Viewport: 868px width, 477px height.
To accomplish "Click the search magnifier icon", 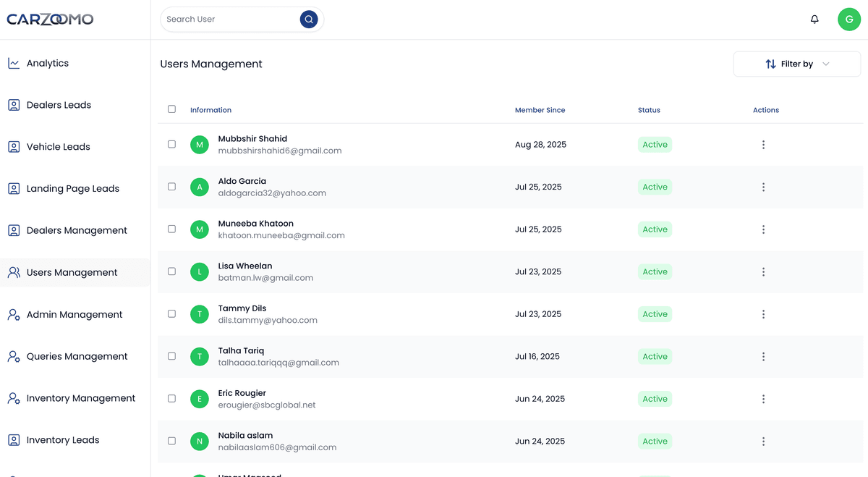I will [309, 19].
